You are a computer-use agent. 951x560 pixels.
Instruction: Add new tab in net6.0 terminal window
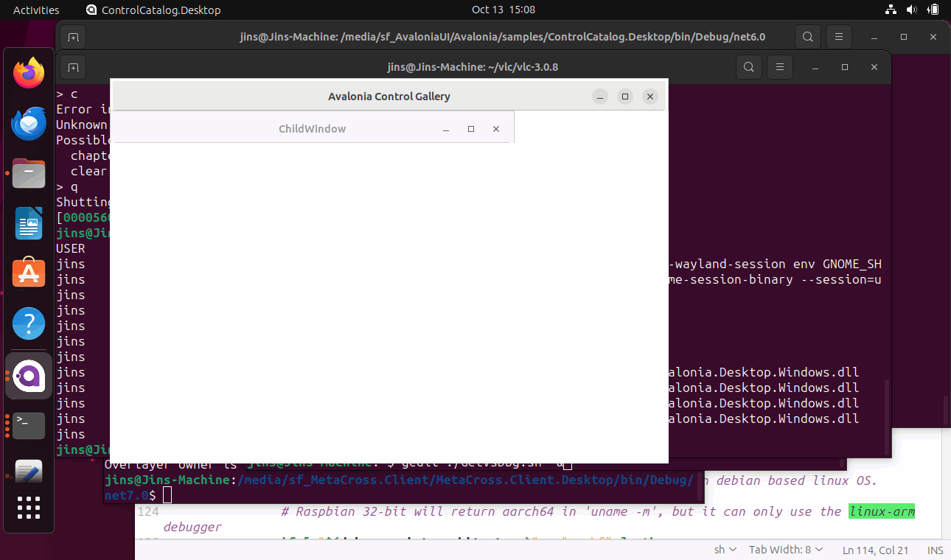72,37
